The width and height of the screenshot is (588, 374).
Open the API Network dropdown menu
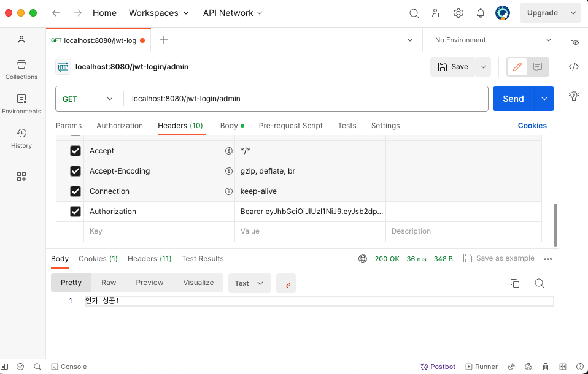pyautogui.click(x=233, y=13)
